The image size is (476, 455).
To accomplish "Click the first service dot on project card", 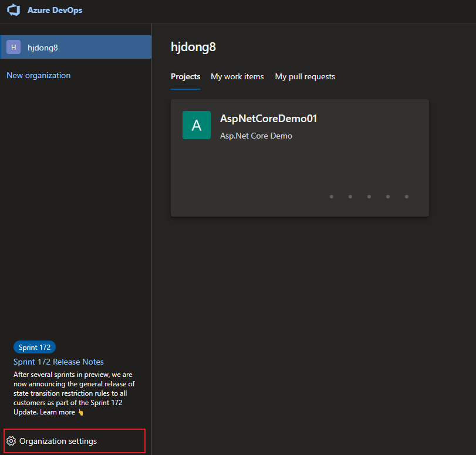I will [x=332, y=197].
